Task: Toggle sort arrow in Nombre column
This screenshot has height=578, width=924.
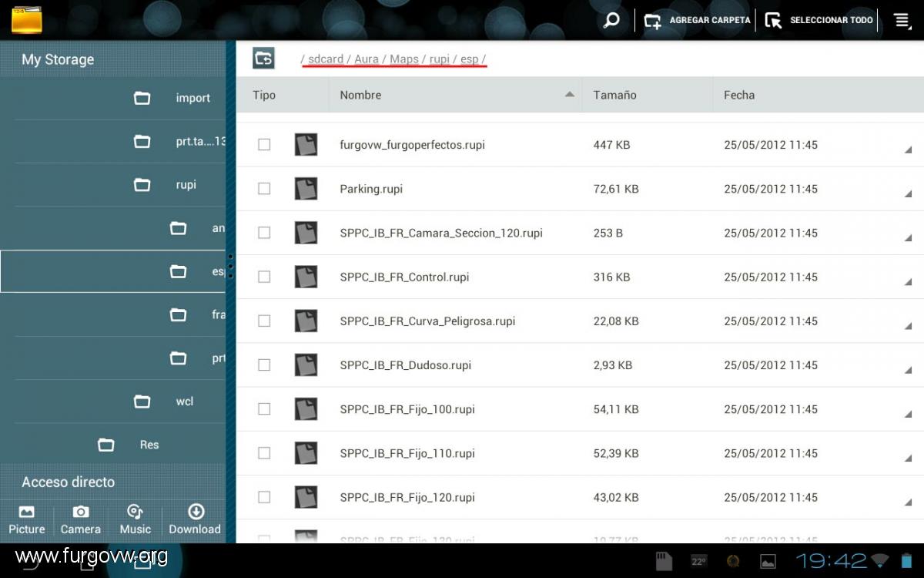Action: 570,95
